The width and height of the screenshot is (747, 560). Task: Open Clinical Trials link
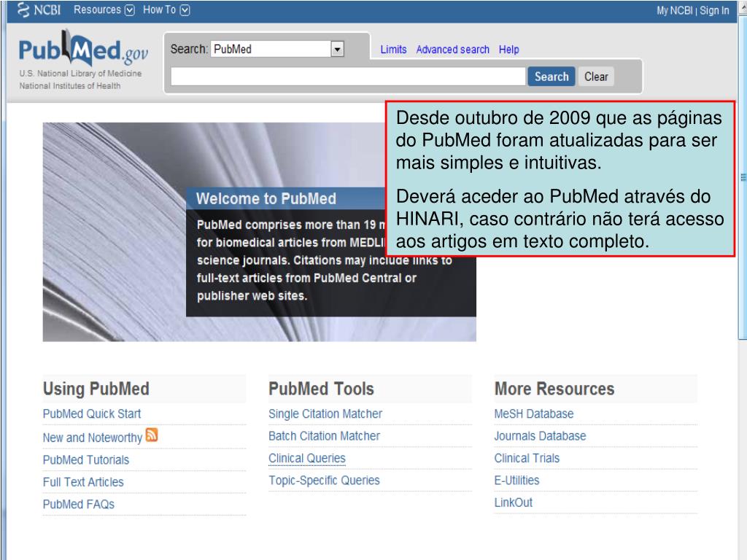(527, 458)
